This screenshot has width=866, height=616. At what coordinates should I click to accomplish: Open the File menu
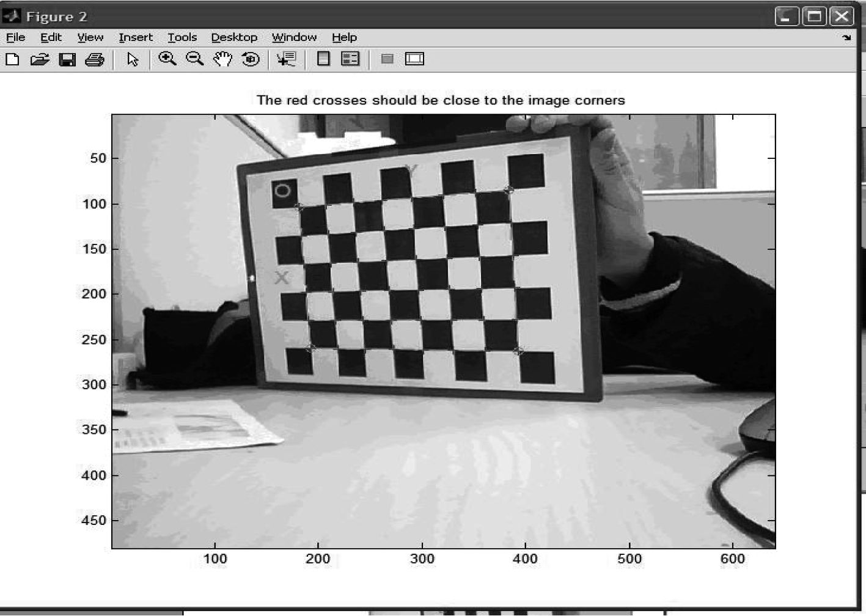pyautogui.click(x=15, y=37)
